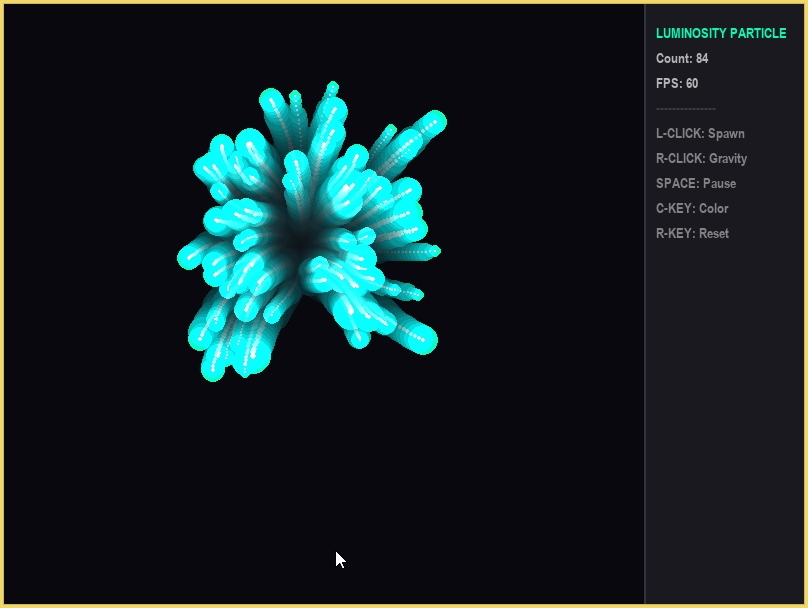This screenshot has height=608, width=808.
Task: Click the R-KEY: Reset label
Action: 692,234
